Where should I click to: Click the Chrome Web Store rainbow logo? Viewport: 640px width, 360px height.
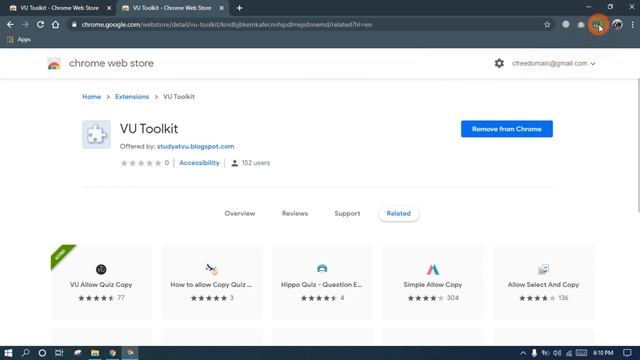[x=54, y=64]
